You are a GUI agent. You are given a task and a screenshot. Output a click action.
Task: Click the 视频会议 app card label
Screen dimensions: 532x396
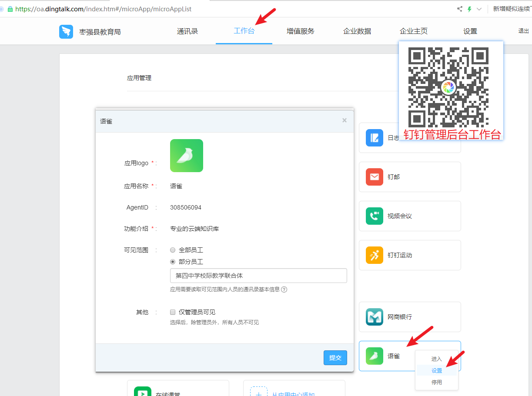(400, 216)
